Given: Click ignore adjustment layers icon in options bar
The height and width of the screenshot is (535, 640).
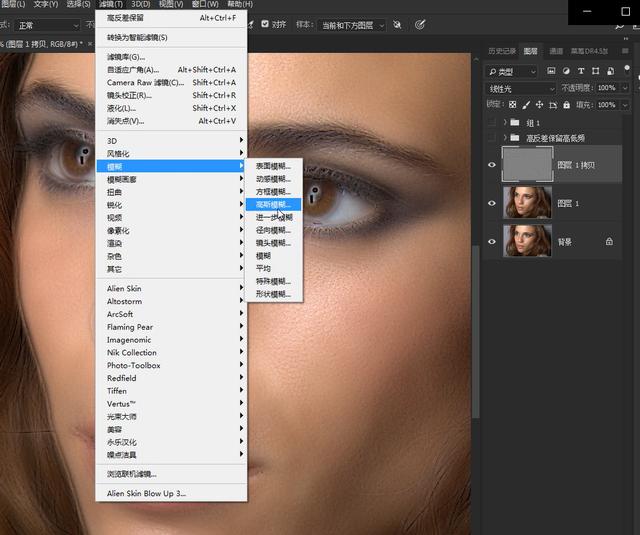Looking at the screenshot, I should [397, 25].
